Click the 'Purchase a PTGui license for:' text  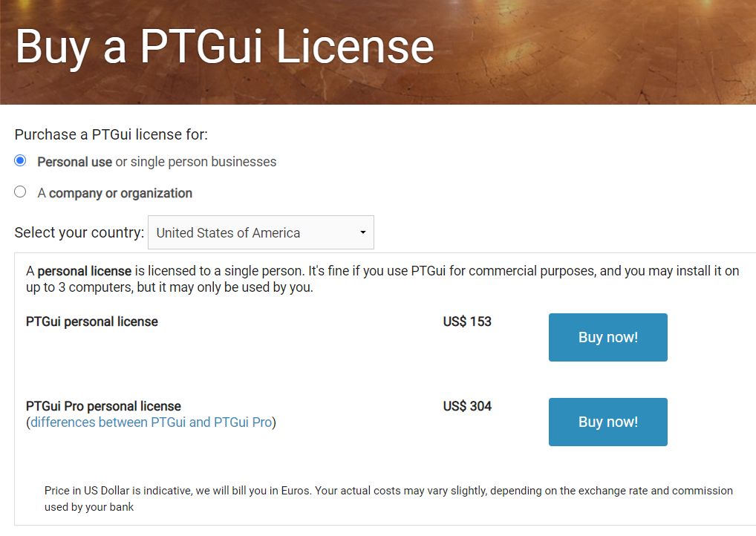click(111, 134)
